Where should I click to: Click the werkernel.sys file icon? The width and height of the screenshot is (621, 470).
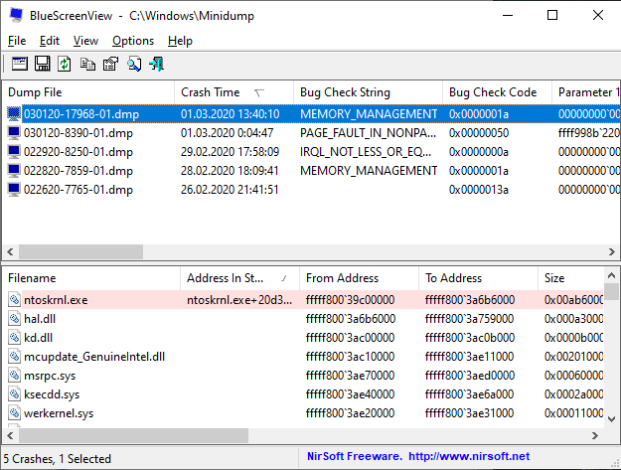(14, 413)
